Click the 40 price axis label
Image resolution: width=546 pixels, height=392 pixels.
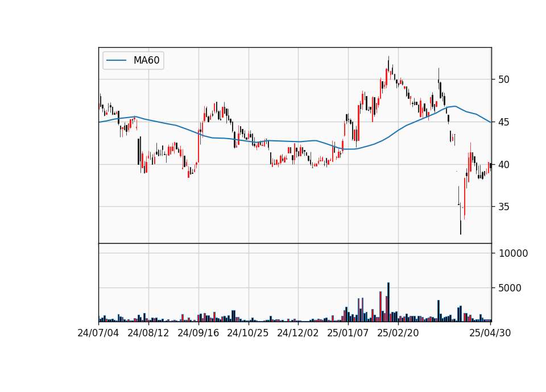pyautogui.click(x=503, y=165)
